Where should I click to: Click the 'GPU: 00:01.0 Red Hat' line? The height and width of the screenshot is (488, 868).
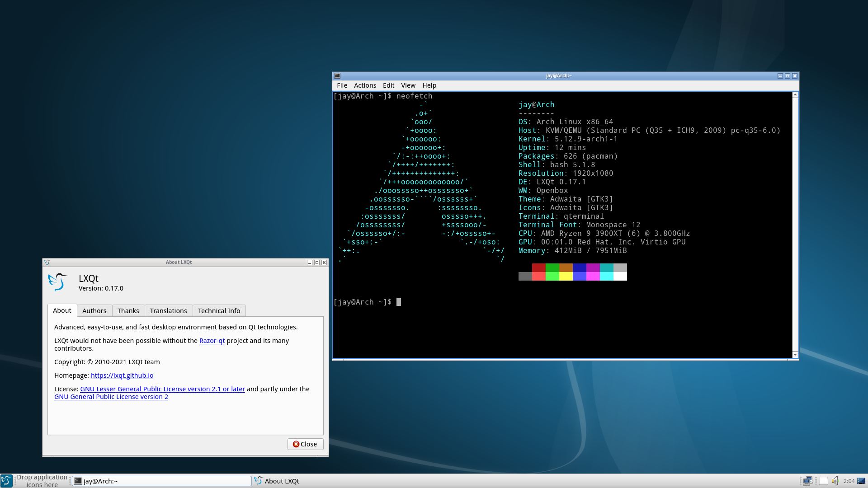pyautogui.click(x=602, y=242)
